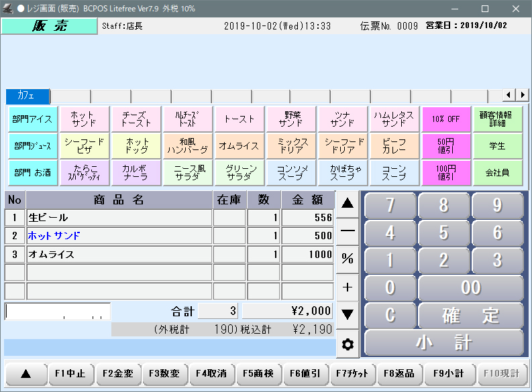Choose the 学生 customer type

point(497,146)
